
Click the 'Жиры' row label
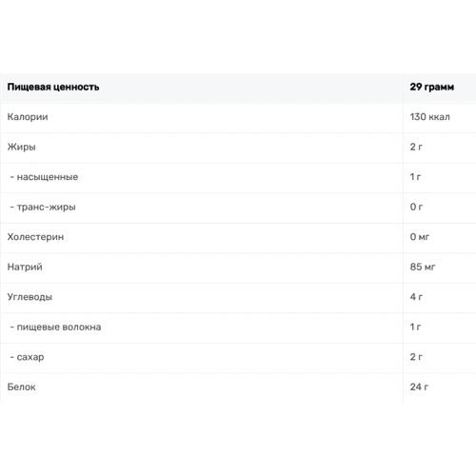[21, 147]
